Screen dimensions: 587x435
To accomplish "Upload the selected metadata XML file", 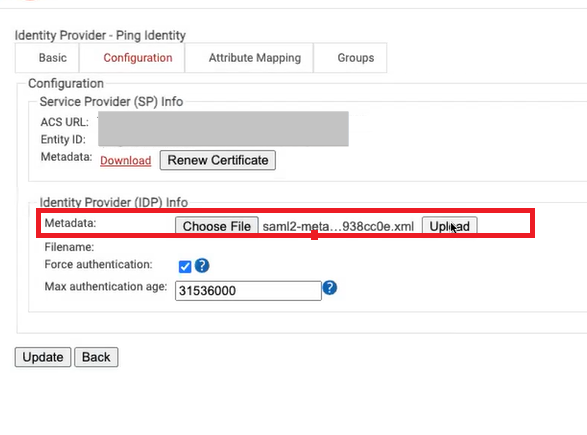I will click(x=449, y=226).
